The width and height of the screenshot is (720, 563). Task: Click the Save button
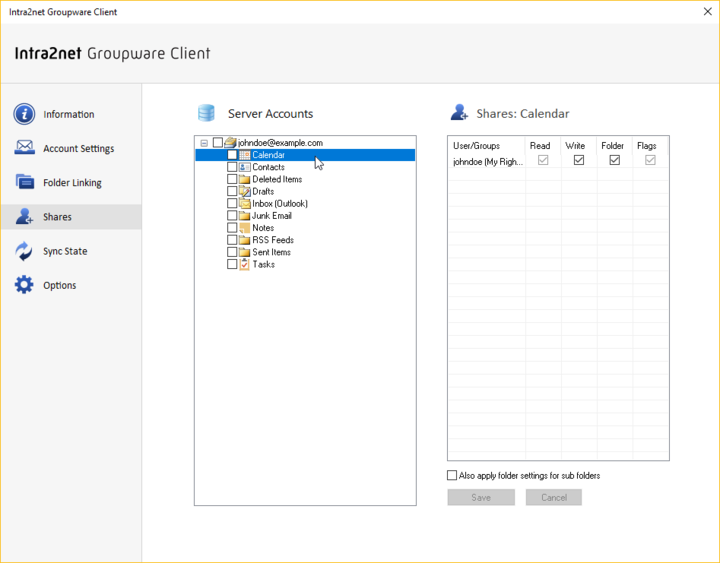481,497
